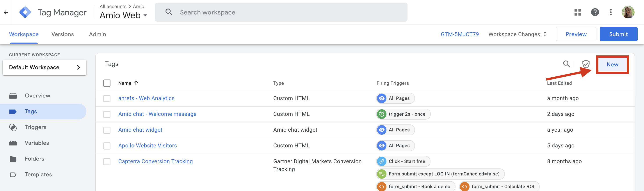Open Triggers in the sidebar
This screenshot has width=644, height=191.
click(x=36, y=127)
